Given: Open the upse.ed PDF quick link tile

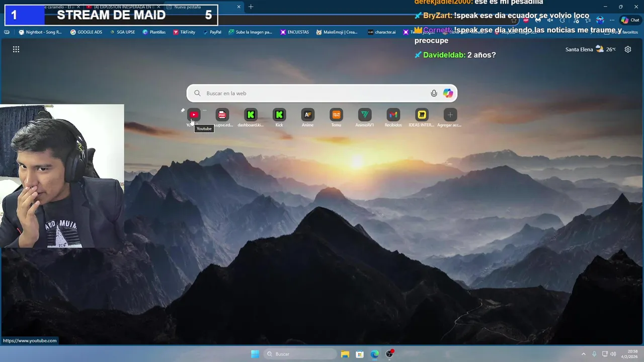Looking at the screenshot, I should click(222, 115).
